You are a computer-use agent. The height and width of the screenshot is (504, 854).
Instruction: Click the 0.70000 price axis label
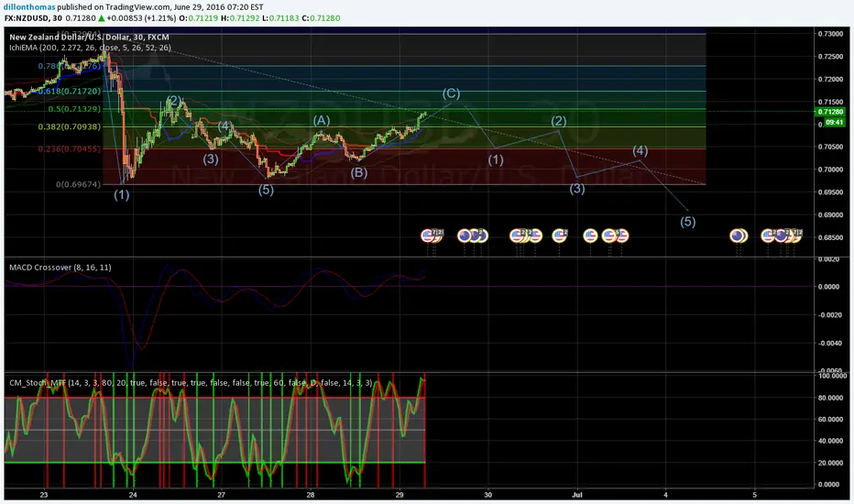[x=830, y=170]
